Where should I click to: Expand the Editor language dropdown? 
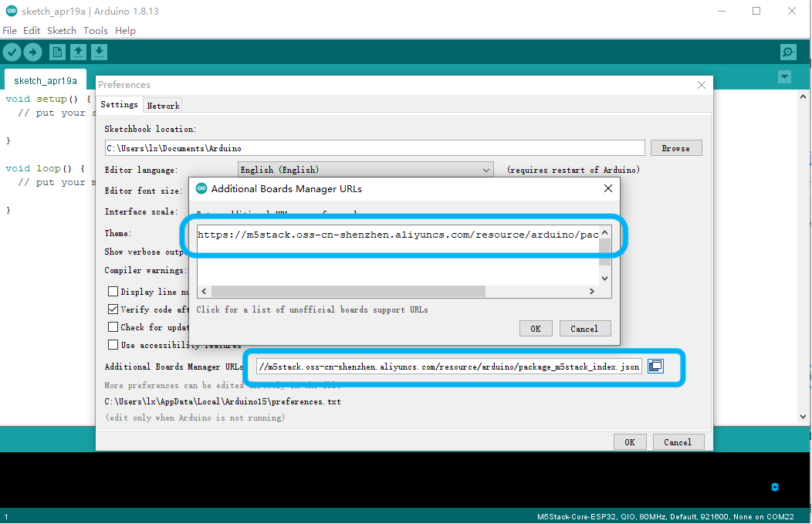[366, 170]
